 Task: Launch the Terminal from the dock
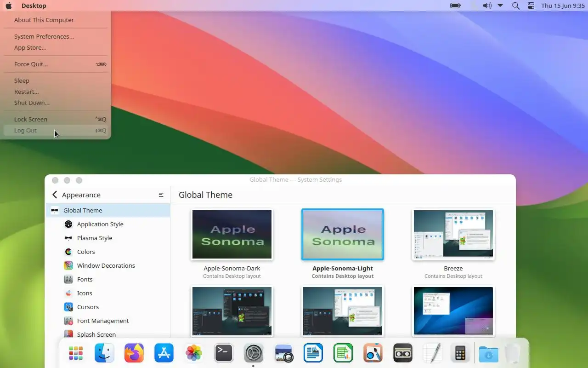(x=224, y=353)
